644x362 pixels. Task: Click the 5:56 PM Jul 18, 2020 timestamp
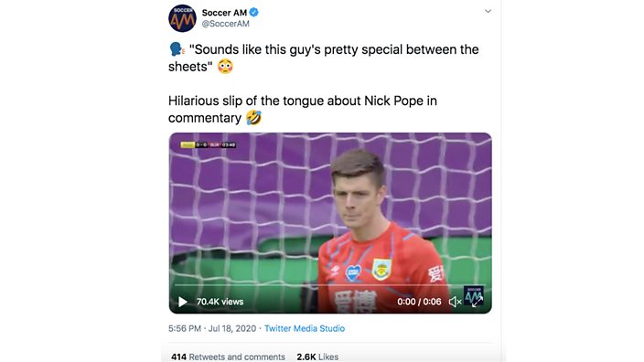212,328
